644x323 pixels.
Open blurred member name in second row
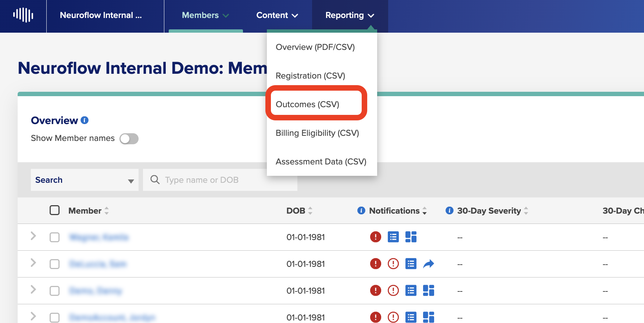click(98, 264)
